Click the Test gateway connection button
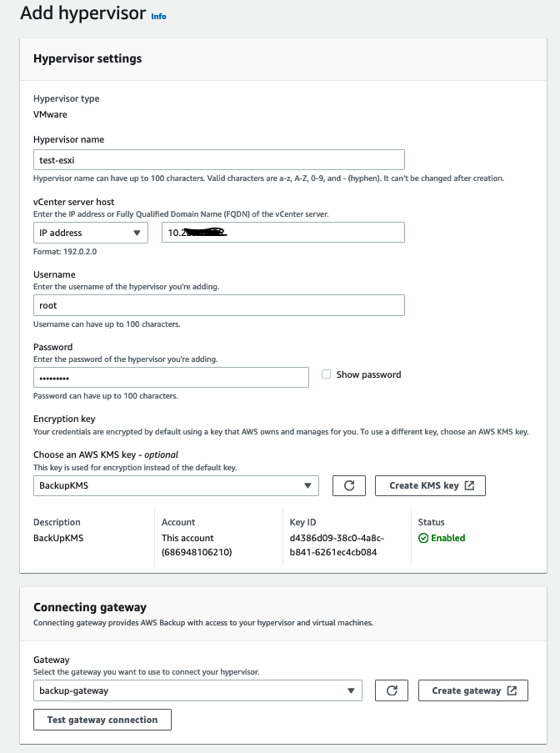 [102, 719]
